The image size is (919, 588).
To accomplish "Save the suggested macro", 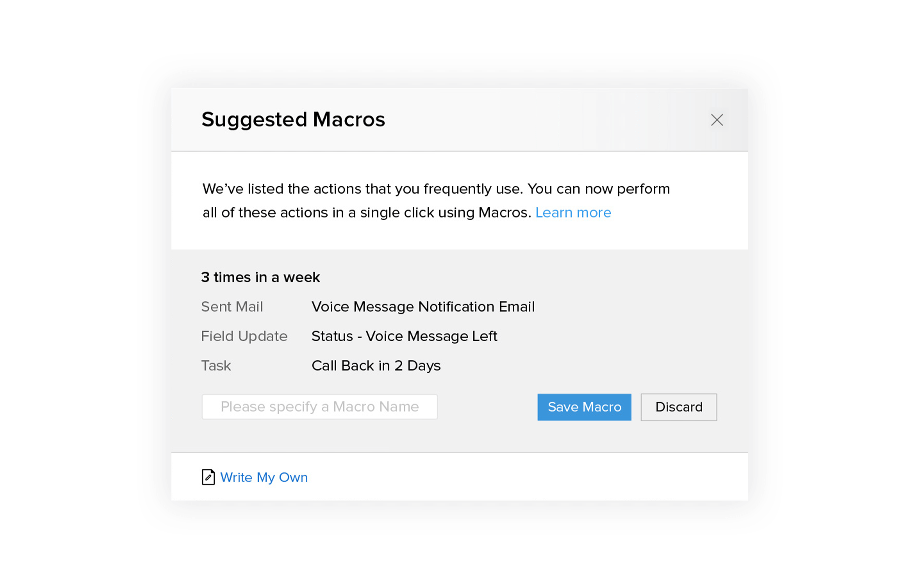I will 584,407.
